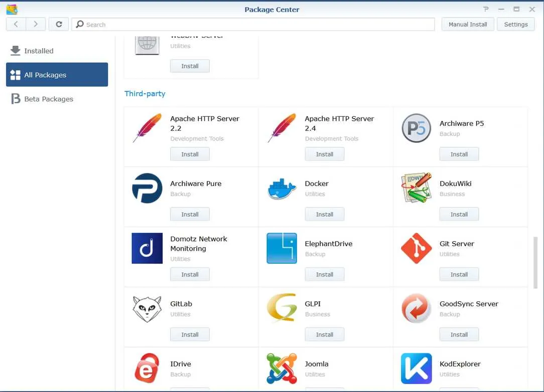The height and width of the screenshot is (392, 544).
Task: Click the Archiware P5 logo
Action: tap(416, 128)
